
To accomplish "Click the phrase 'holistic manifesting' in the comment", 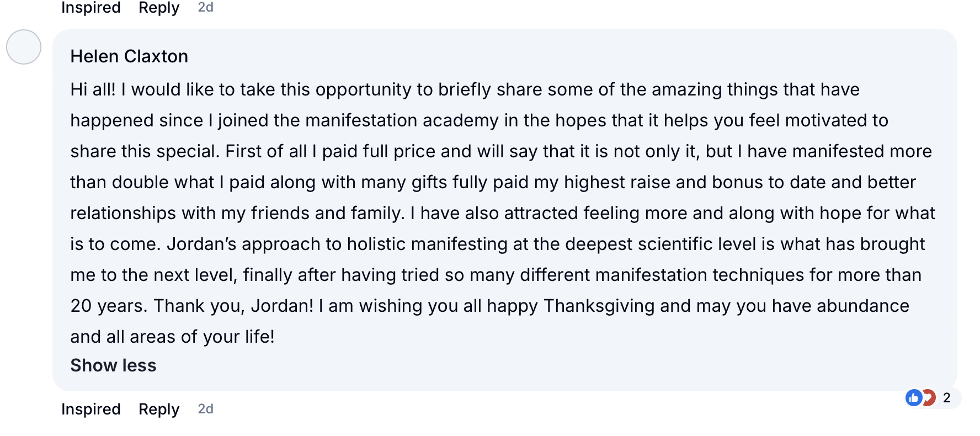I will (427, 244).
